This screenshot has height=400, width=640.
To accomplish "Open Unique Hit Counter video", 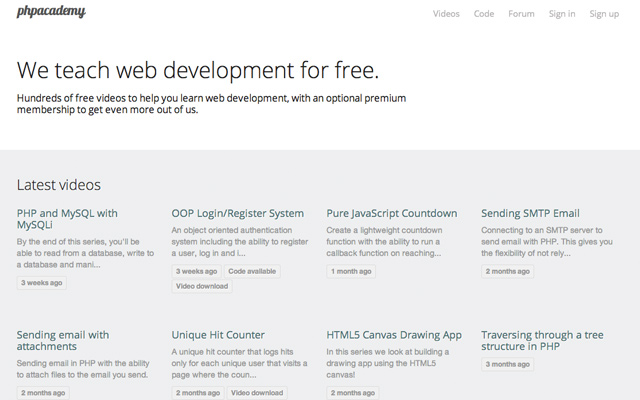I will (218, 335).
